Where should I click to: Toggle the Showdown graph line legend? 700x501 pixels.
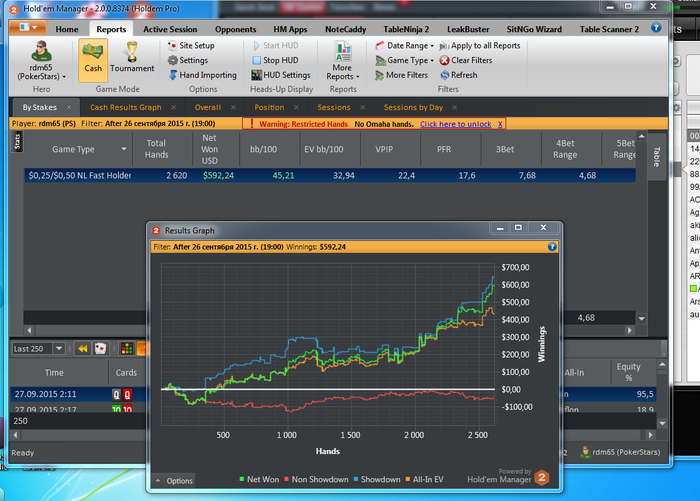(x=377, y=479)
